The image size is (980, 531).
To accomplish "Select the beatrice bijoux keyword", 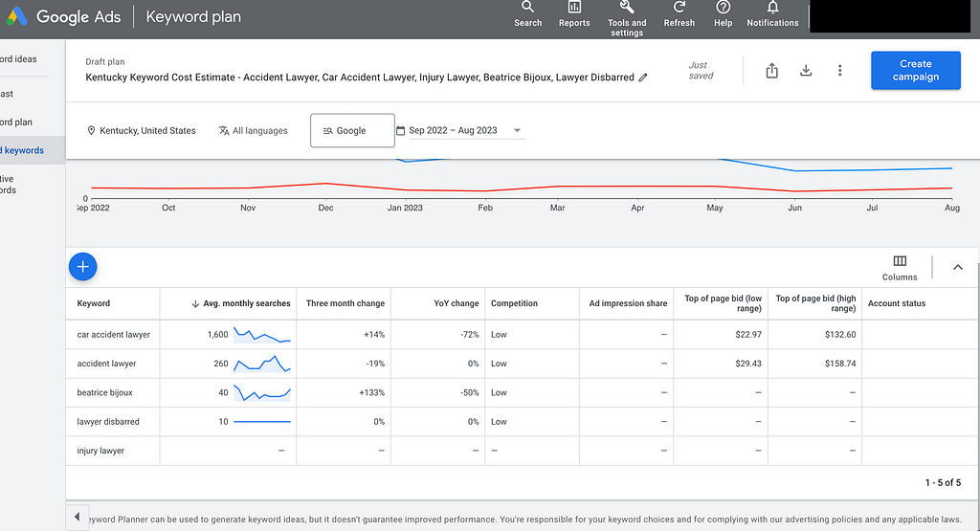I will pos(104,393).
